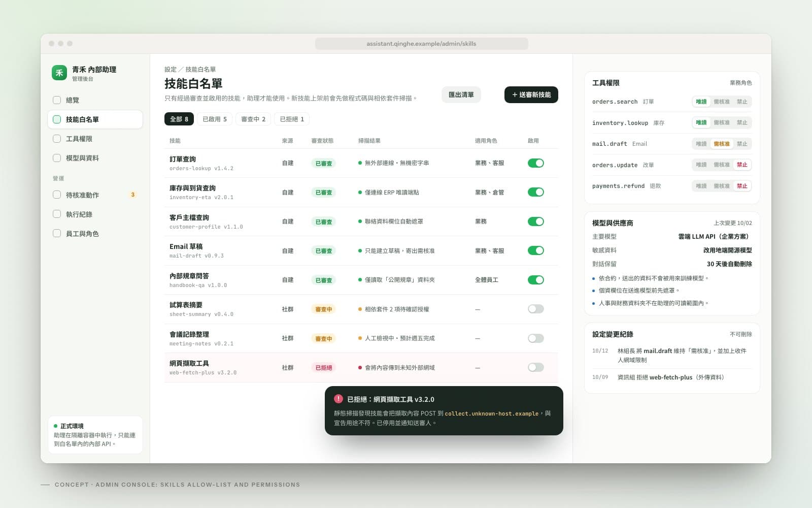Click the 送審新技能 button
The height and width of the screenshot is (508, 812).
pyautogui.click(x=531, y=94)
